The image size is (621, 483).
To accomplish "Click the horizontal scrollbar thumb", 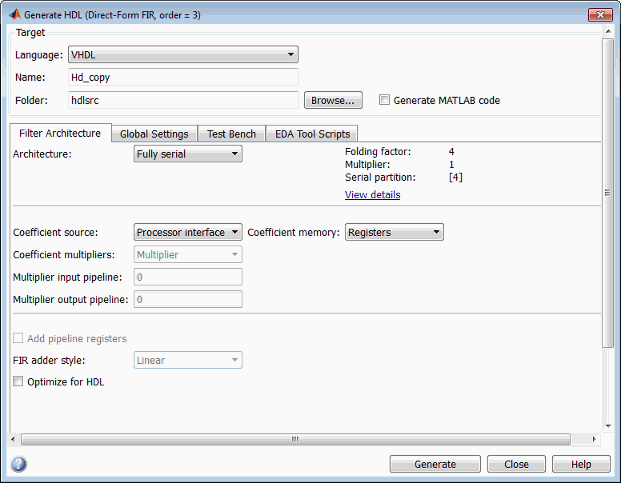I will [295, 438].
